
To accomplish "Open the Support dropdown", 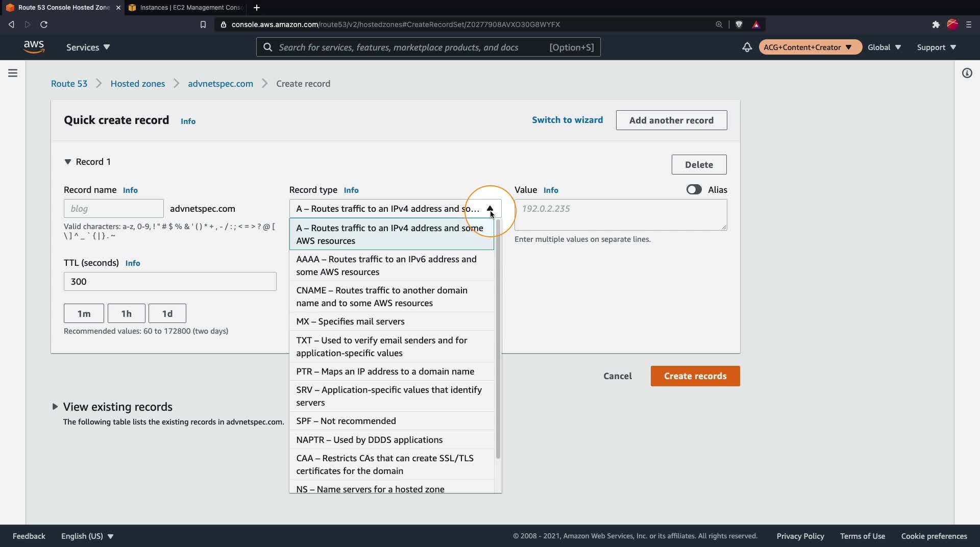I will point(936,47).
